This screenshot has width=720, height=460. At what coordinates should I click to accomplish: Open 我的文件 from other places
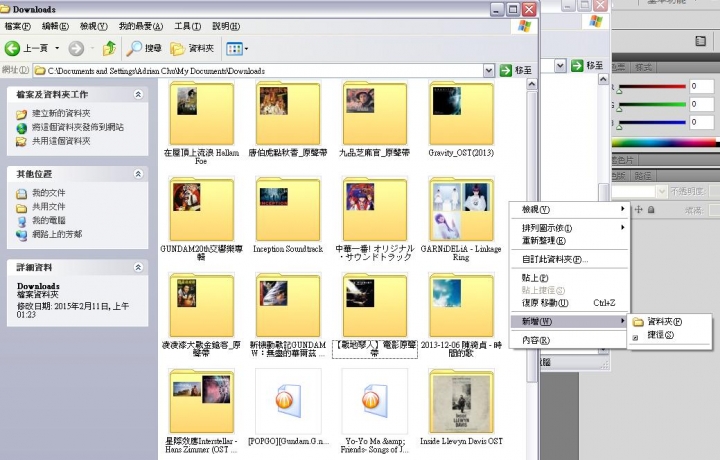coord(48,193)
